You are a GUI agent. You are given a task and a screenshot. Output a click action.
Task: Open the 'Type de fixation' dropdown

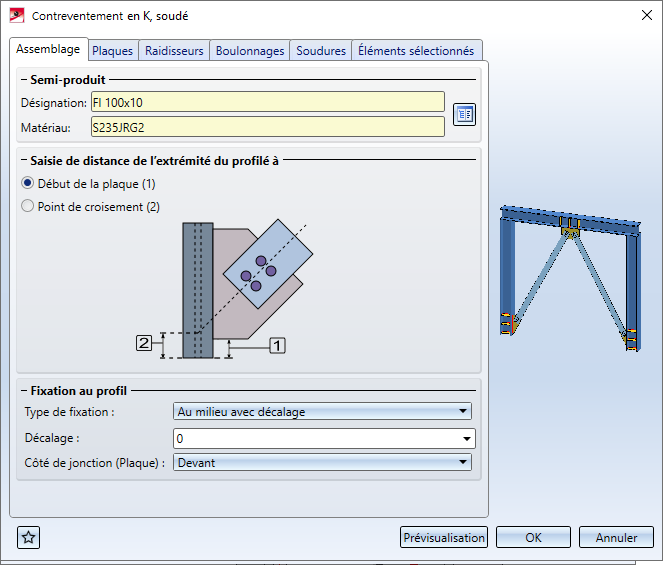tap(322, 411)
